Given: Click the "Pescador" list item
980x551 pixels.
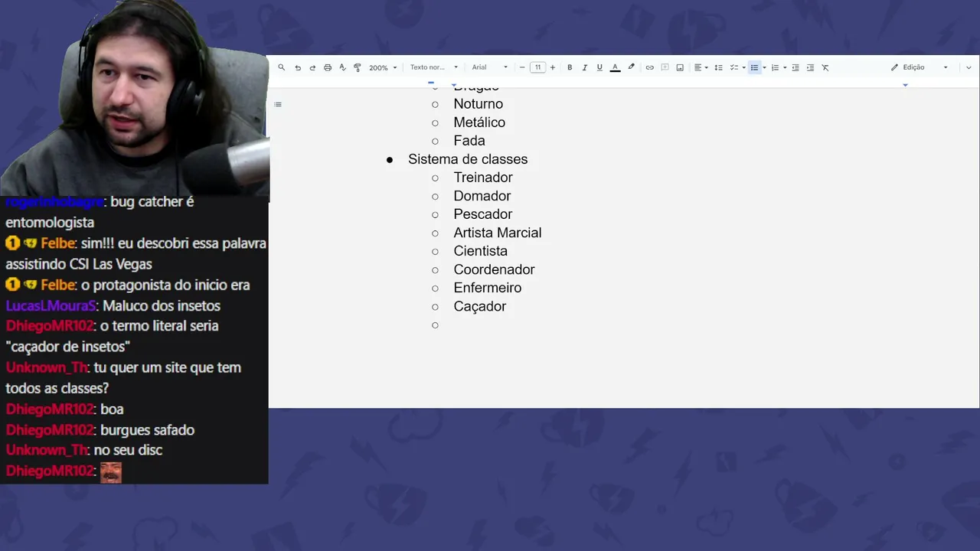Looking at the screenshot, I should 483,214.
